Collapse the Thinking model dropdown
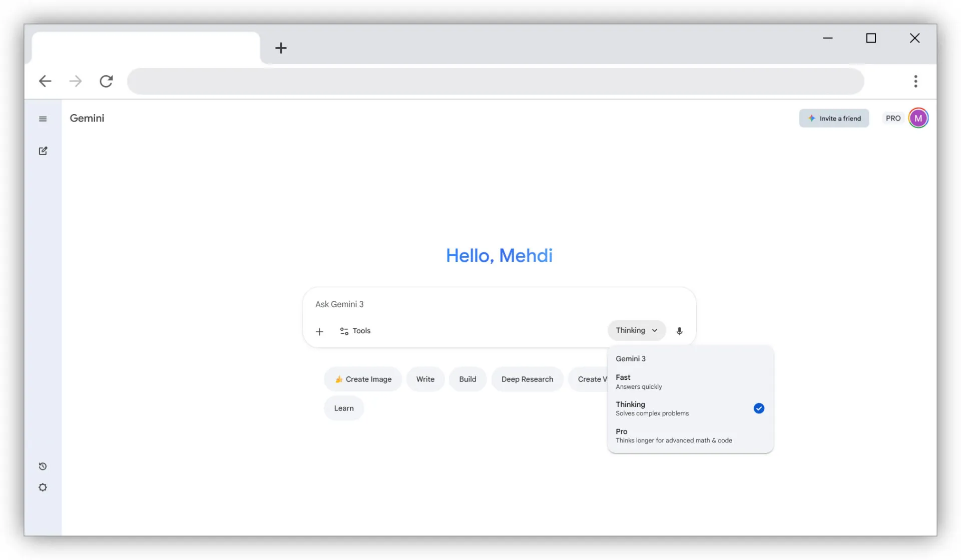This screenshot has width=961, height=560. pyautogui.click(x=636, y=330)
